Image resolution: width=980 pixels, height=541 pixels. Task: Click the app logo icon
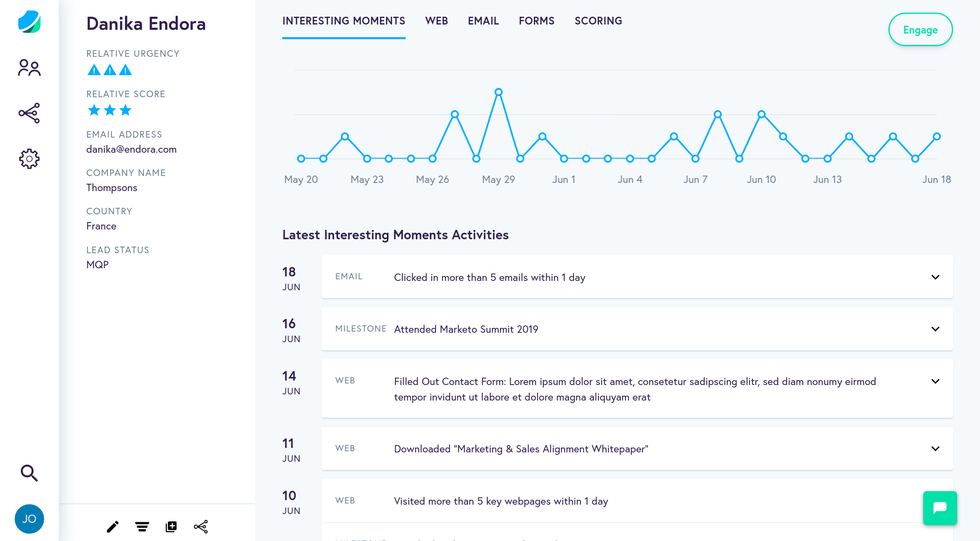(29, 22)
